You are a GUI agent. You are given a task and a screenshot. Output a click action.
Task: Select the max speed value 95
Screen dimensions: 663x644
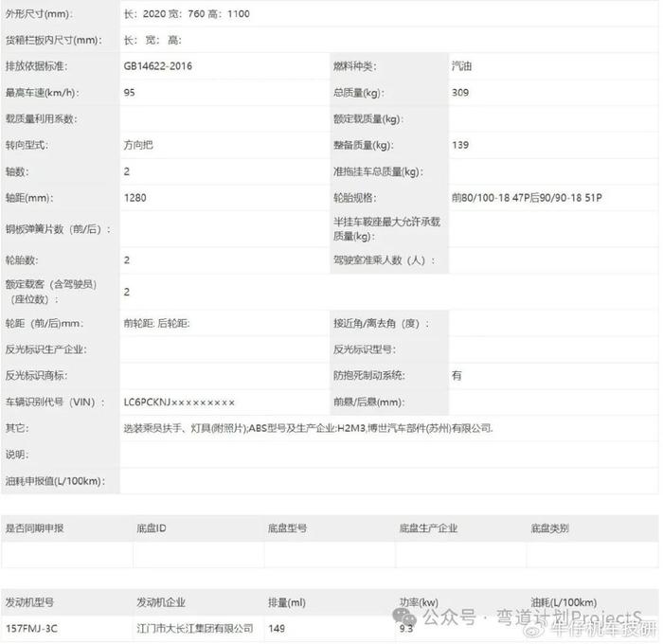pos(130,92)
